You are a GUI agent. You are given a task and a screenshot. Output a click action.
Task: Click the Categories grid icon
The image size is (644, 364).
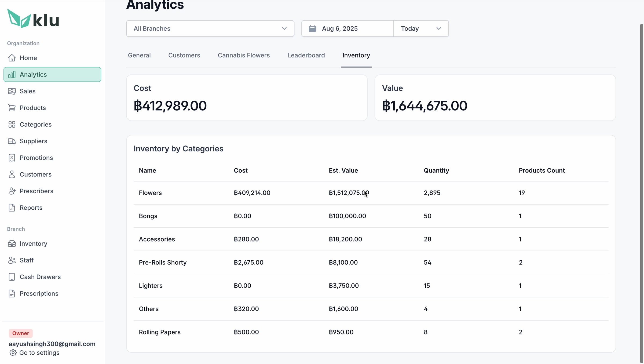click(12, 124)
